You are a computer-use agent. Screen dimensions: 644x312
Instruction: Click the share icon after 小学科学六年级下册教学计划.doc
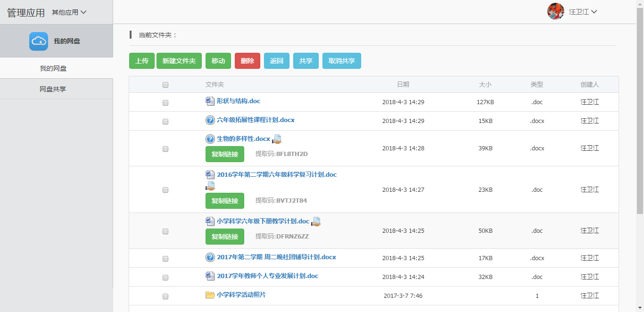(x=316, y=222)
